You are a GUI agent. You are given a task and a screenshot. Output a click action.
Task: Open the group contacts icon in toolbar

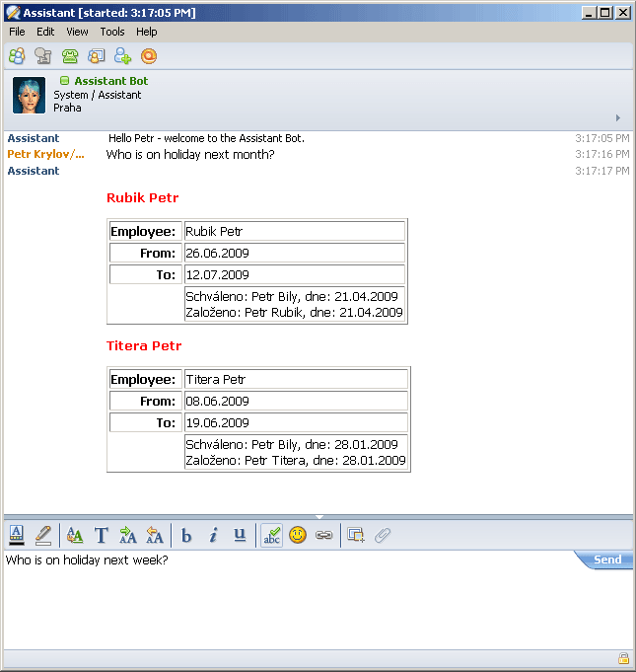coord(17,56)
